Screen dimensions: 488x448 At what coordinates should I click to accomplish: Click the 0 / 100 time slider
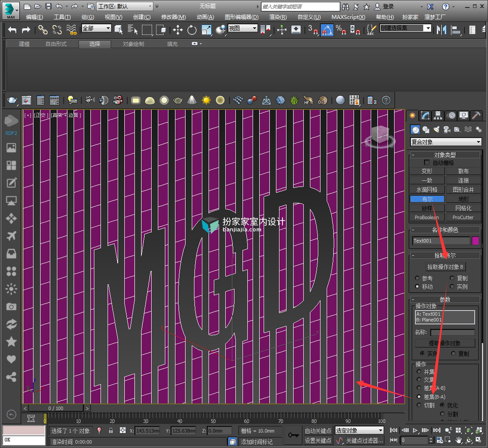click(x=56, y=408)
